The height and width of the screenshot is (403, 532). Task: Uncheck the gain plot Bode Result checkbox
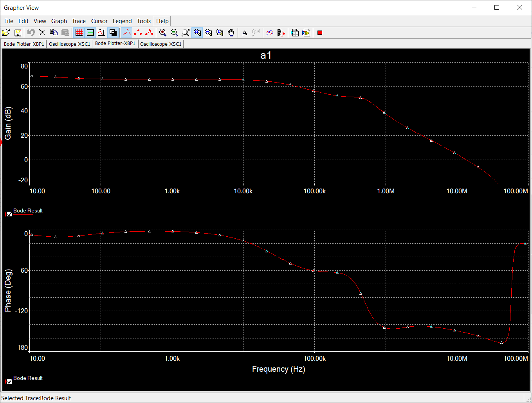9,214
